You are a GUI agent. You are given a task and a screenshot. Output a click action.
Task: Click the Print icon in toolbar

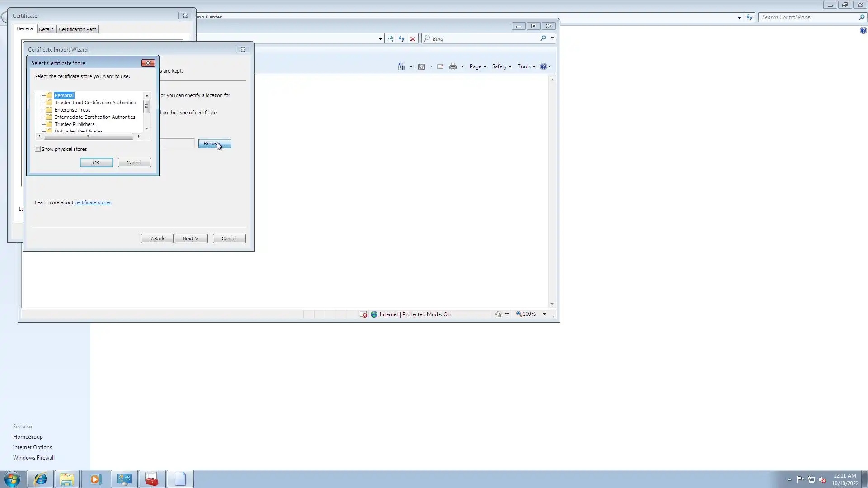point(453,66)
